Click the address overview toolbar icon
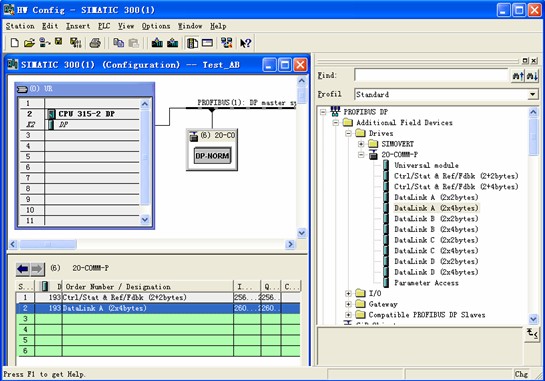The width and height of the screenshot is (545, 381). click(208, 43)
